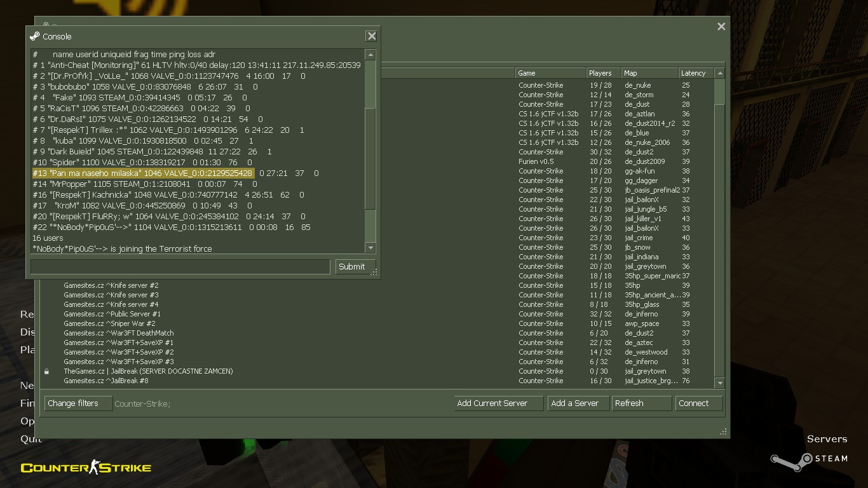868x488 pixels.
Task: Sort servers by Players column header
Action: (603, 73)
